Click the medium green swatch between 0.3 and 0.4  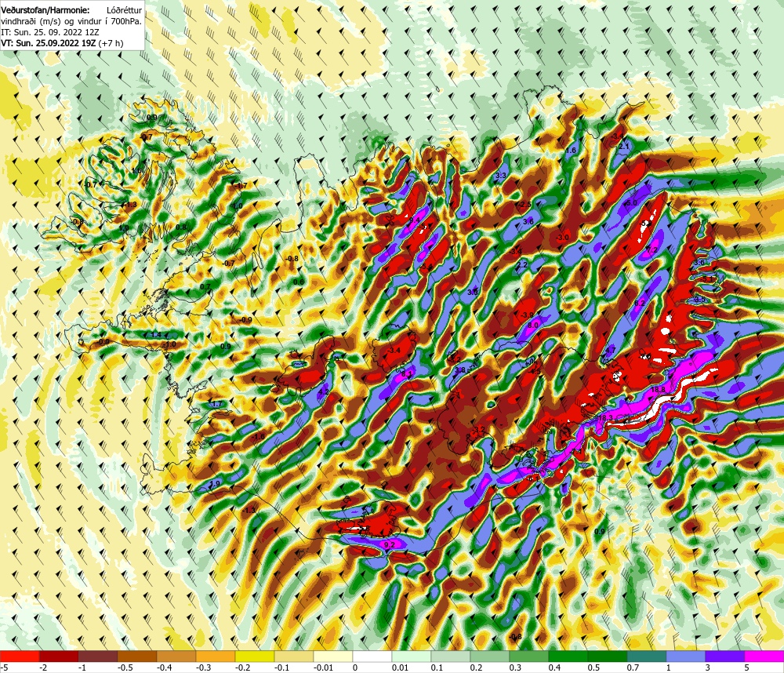coord(529,656)
